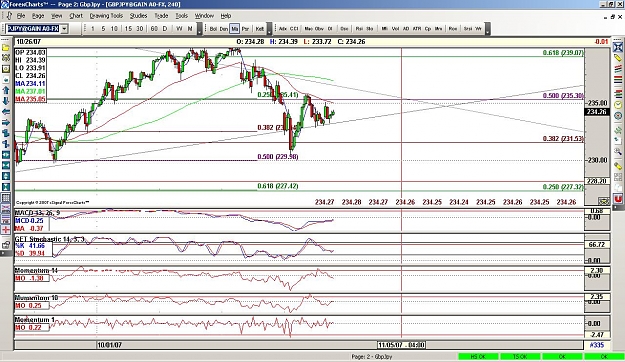Click the lock icon at bottom of left sidebar
The height and width of the screenshot is (362, 625).
point(6,245)
